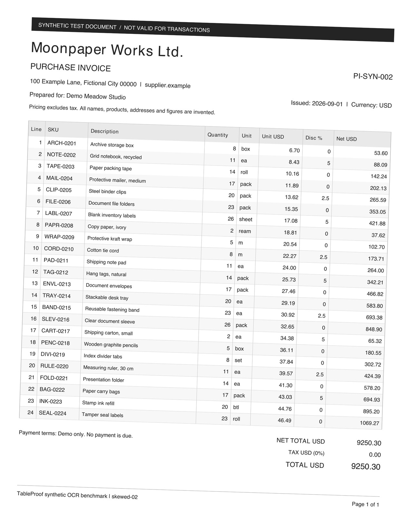Click the Description column header
Viewport: 411px width, 532px height.
(104, 131)
